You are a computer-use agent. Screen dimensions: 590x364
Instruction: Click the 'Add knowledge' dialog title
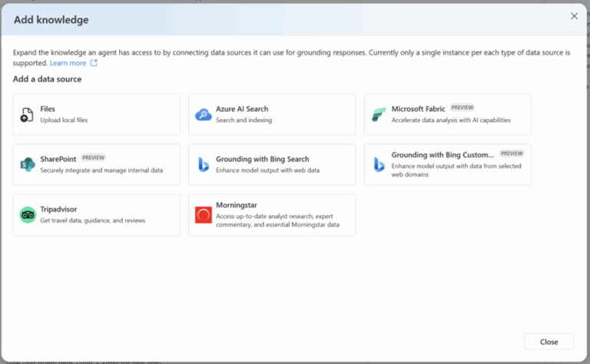51,19
